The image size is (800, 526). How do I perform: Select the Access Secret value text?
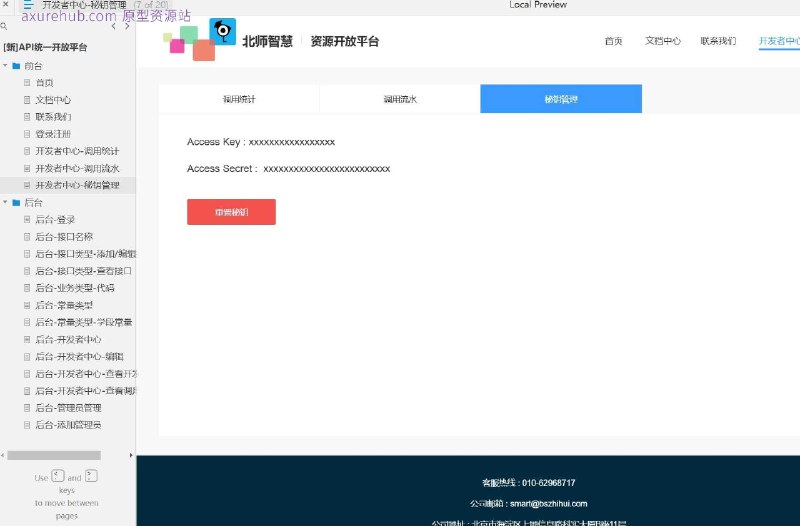point(327,169)
